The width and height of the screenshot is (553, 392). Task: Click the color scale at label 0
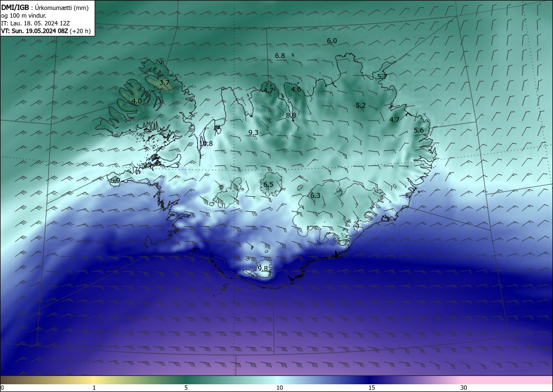[x=2, y=388]
